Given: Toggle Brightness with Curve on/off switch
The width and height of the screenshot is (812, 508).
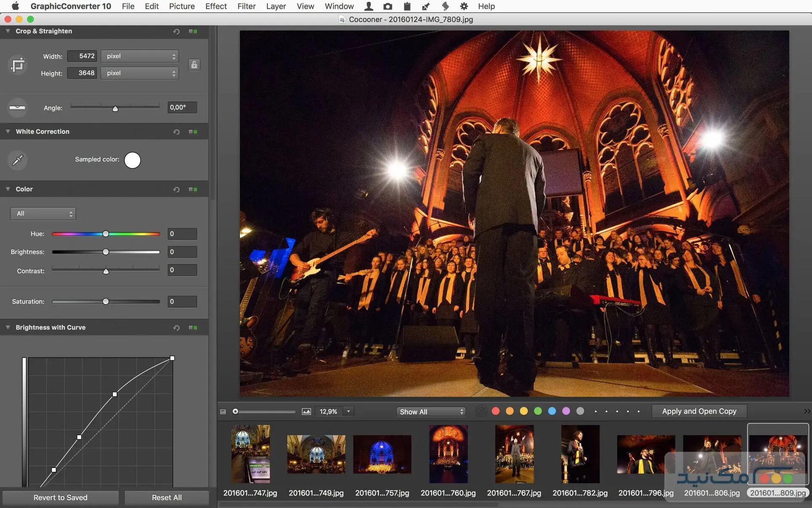Looking at the screenshot, I should click(193, 328).
